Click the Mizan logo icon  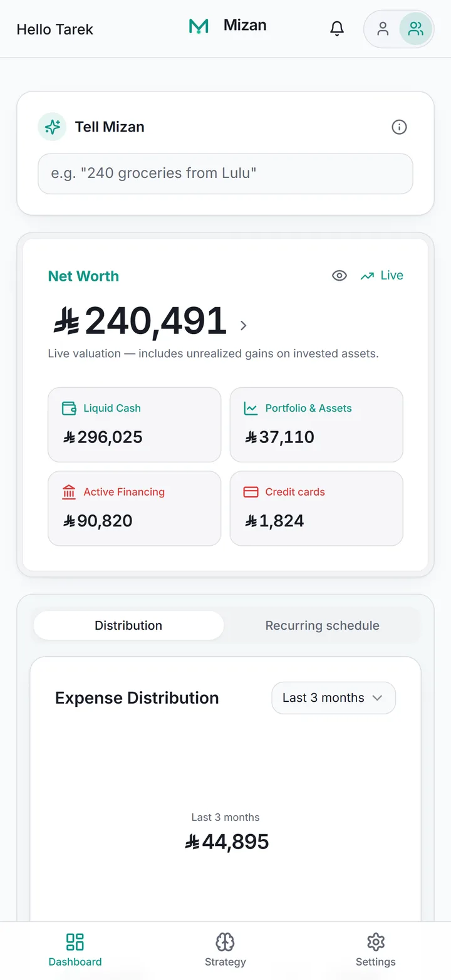[199, 26]
